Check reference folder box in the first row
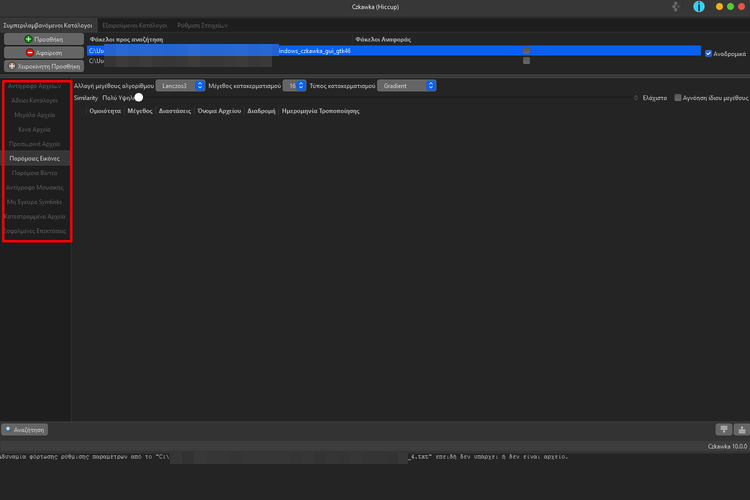Viewport: 750px width, 500px height. [526, 51]
